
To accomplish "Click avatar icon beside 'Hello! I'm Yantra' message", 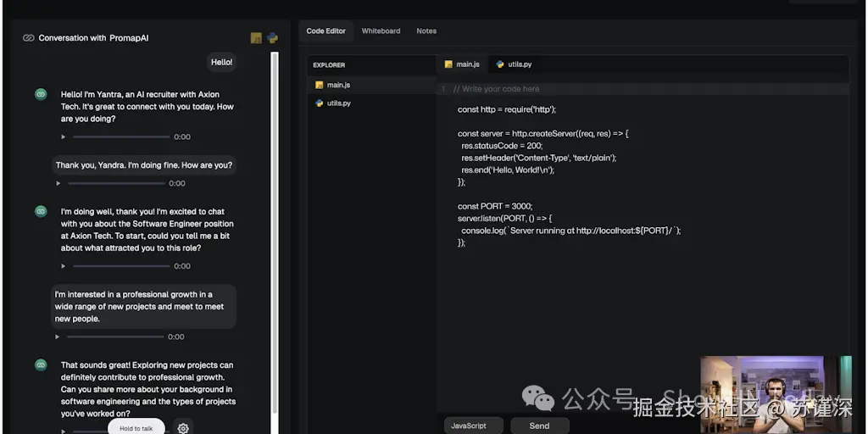I will [41, 94].
